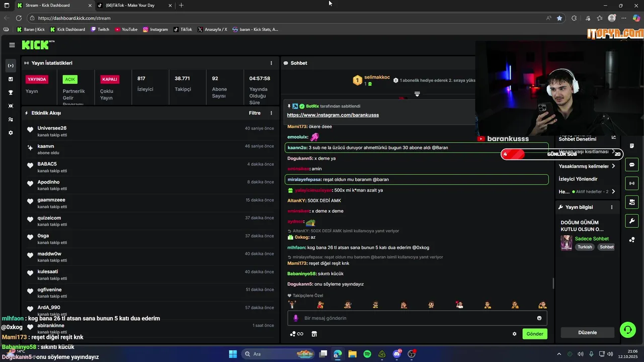Toggle the camera feed panel icon in right rail

631,202
